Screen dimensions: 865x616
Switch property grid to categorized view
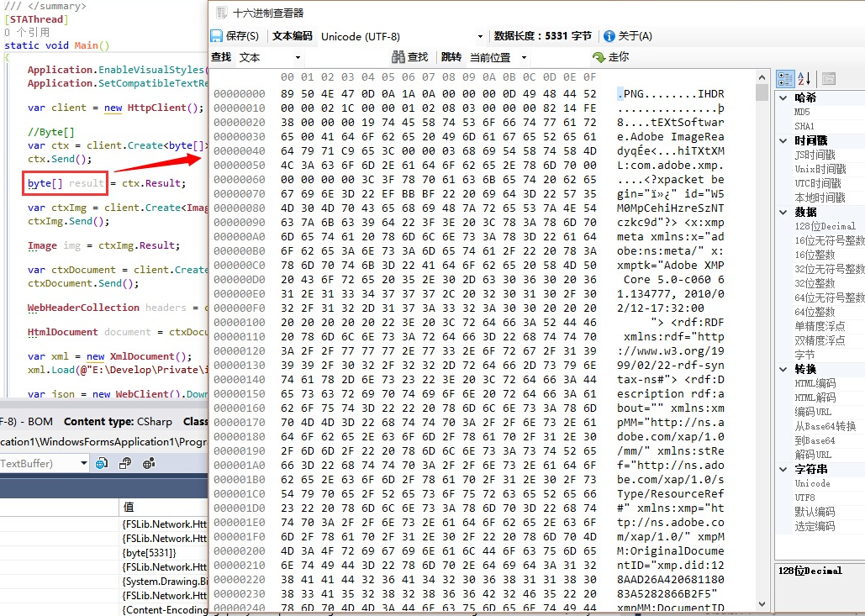pos(785,79)
